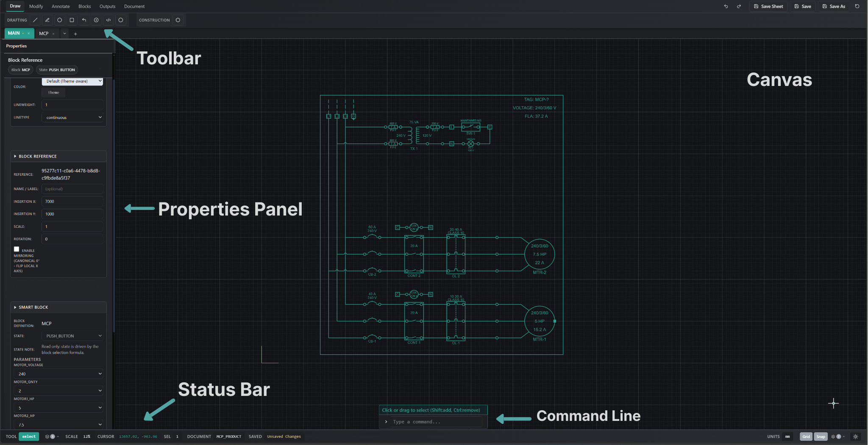
Task: Open the Linetype dropdown set to continuous
Action: [72, 117]
